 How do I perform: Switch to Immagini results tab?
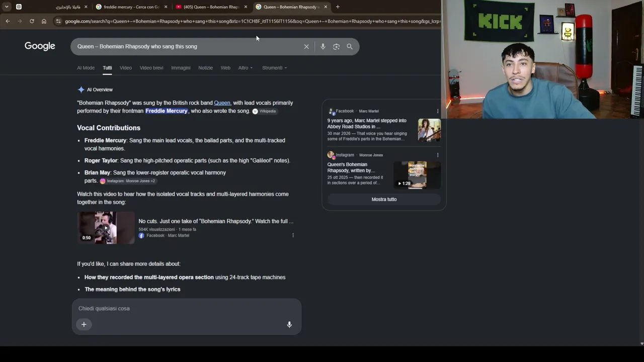181,68
